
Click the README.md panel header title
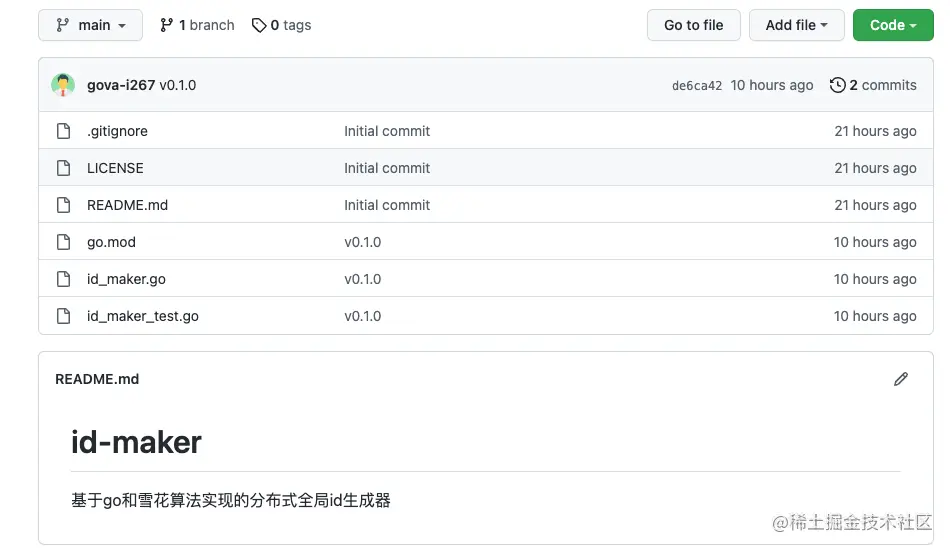click(x=97, y=379)
